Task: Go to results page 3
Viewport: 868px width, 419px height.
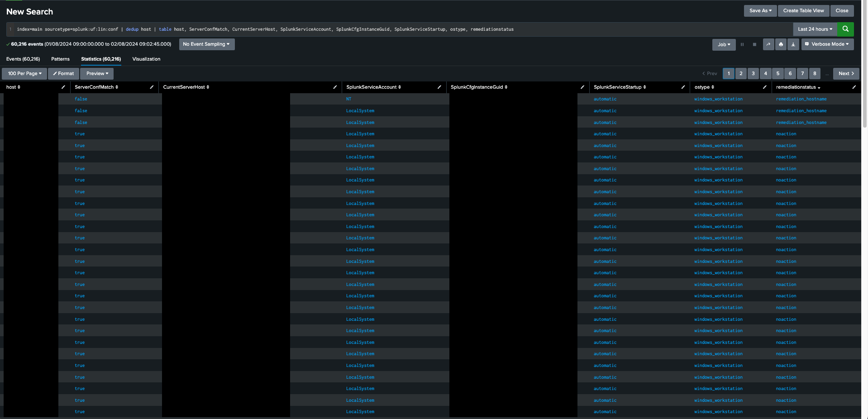Action: 753,73
